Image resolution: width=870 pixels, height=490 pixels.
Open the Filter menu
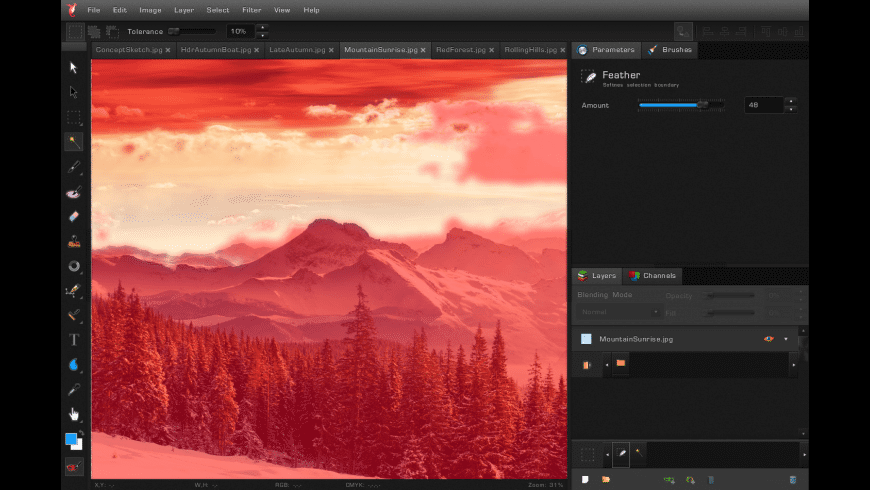coord(251,10)
